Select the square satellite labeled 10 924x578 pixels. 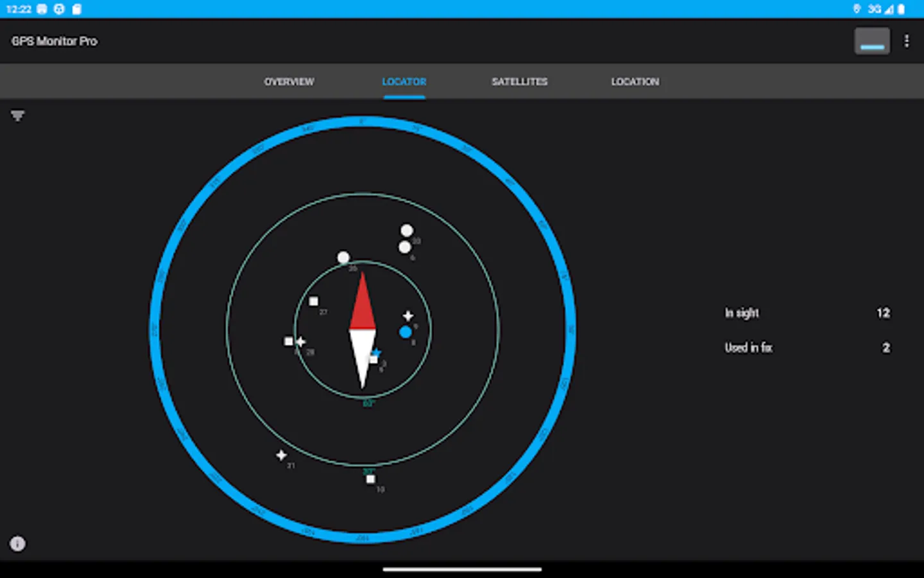tap(370, 479)
